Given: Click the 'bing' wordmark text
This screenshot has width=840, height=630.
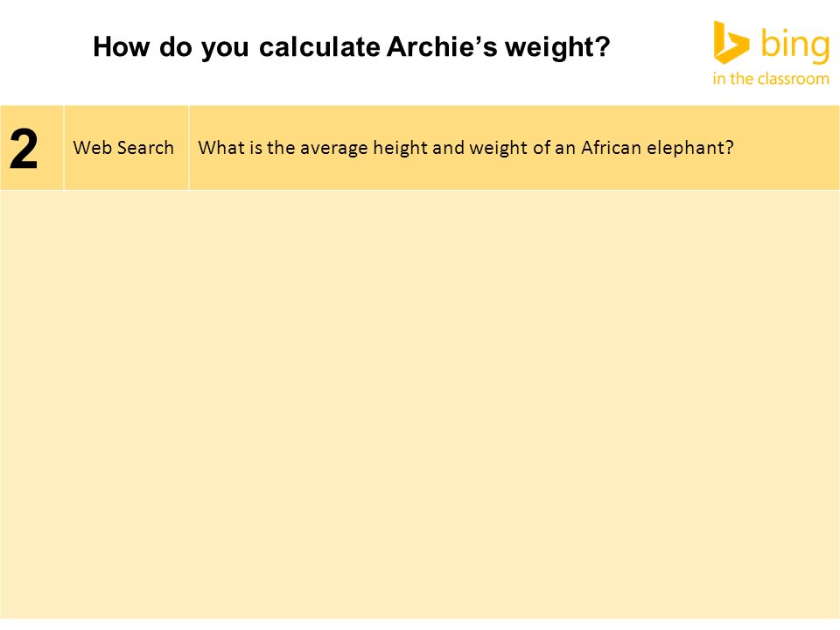Looking at the screenshot, I should (x=795, y=45).
